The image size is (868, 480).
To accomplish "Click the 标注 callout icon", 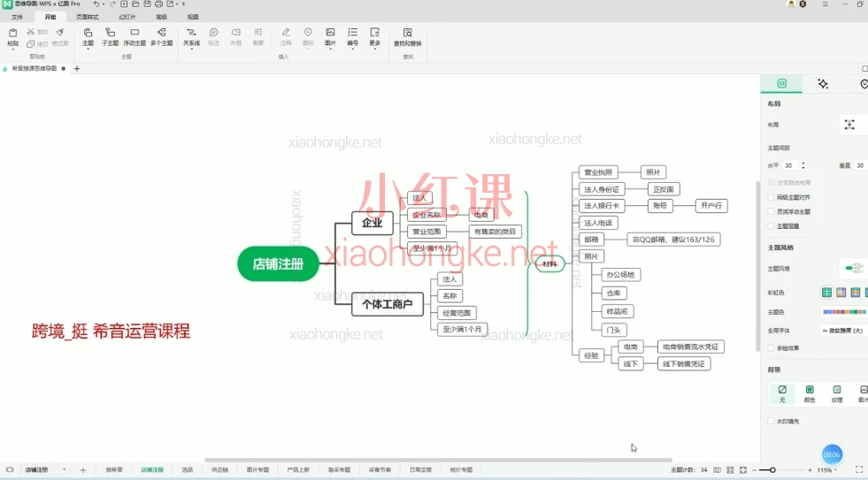I will pos(213,33).
